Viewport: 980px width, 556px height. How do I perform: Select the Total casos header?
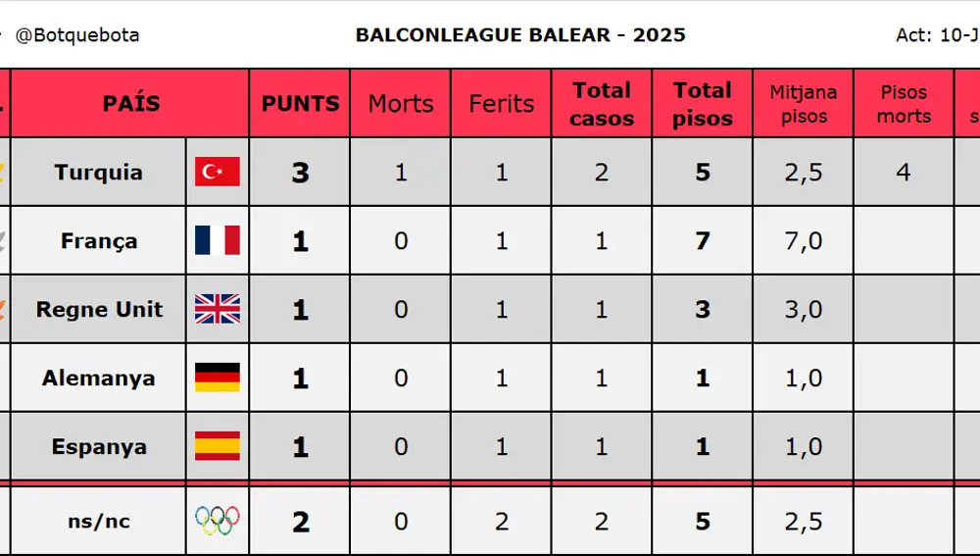602,103
